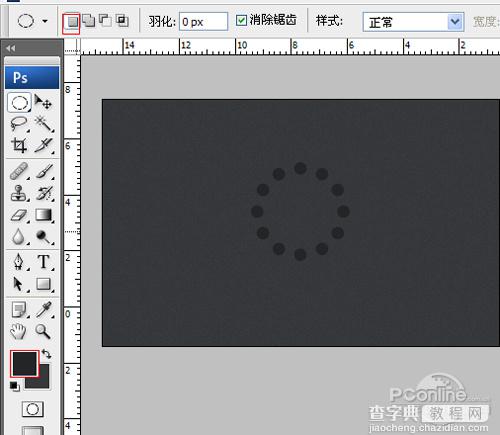Select the Magic Wand tool
Viewport: 500px width, 435px height.
pyautogui.click(x=44, y=124)
